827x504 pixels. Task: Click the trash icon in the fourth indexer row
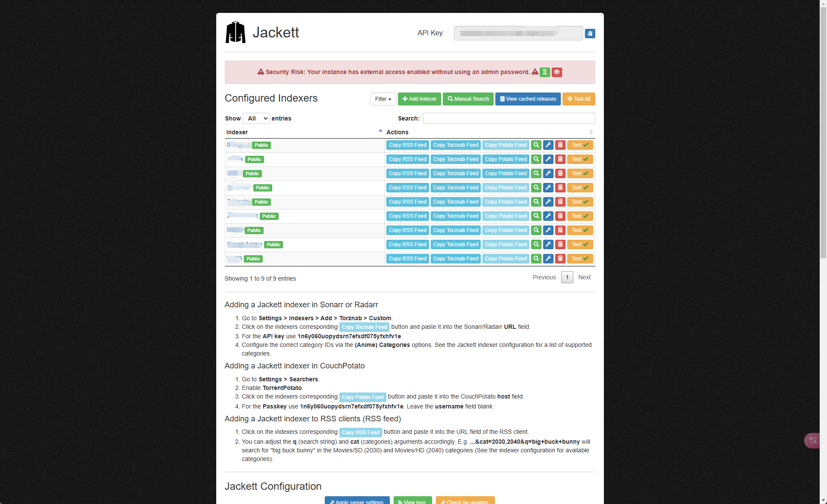[560, 188]
